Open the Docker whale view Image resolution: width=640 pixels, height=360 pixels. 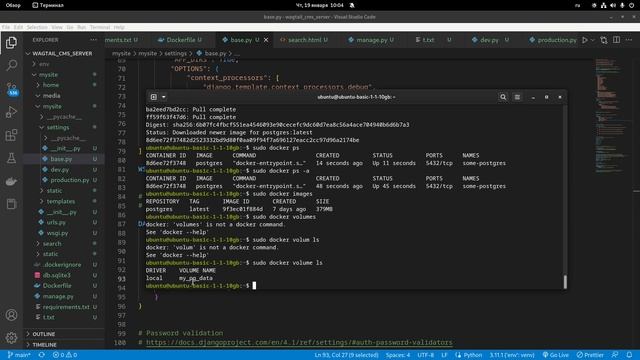[x=11, y=181]
